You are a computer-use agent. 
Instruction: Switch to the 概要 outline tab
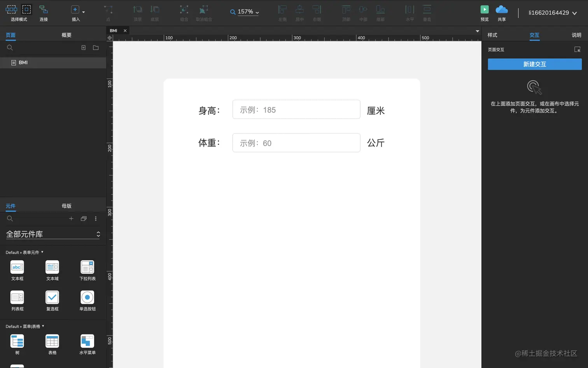[66, 35]
